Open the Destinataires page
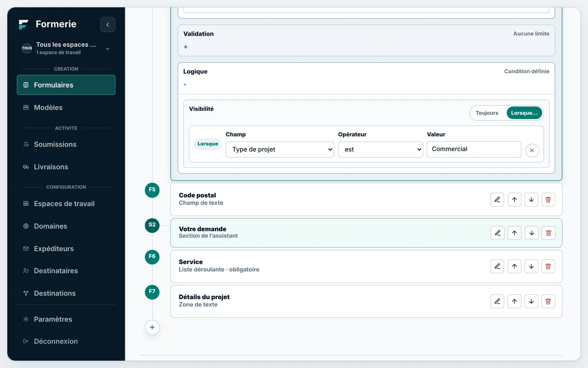 tap(66, 271)
